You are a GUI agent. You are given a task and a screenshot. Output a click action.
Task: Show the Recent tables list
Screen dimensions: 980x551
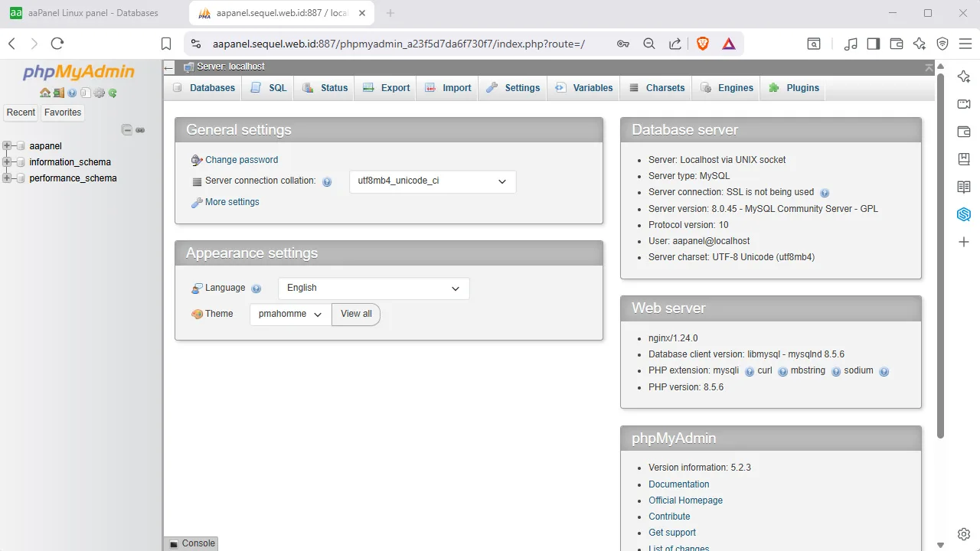click(21, 112)
